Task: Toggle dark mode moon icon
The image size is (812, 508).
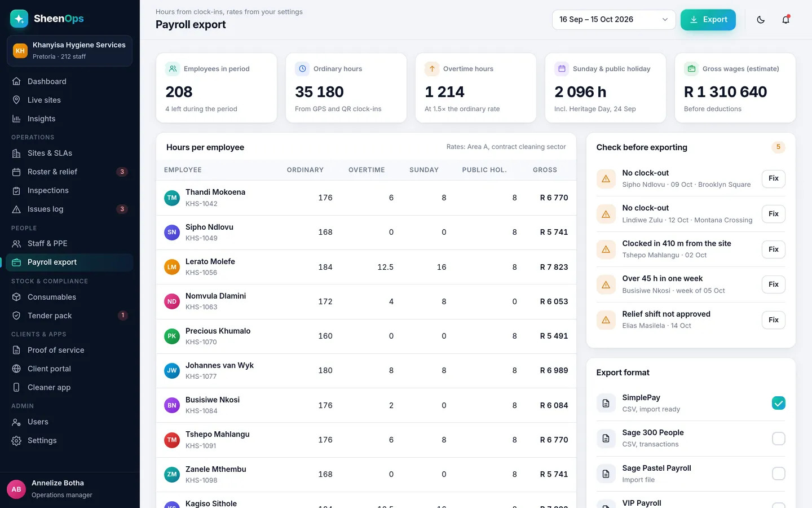Action: pyautogui.click(x=761, y=20)
